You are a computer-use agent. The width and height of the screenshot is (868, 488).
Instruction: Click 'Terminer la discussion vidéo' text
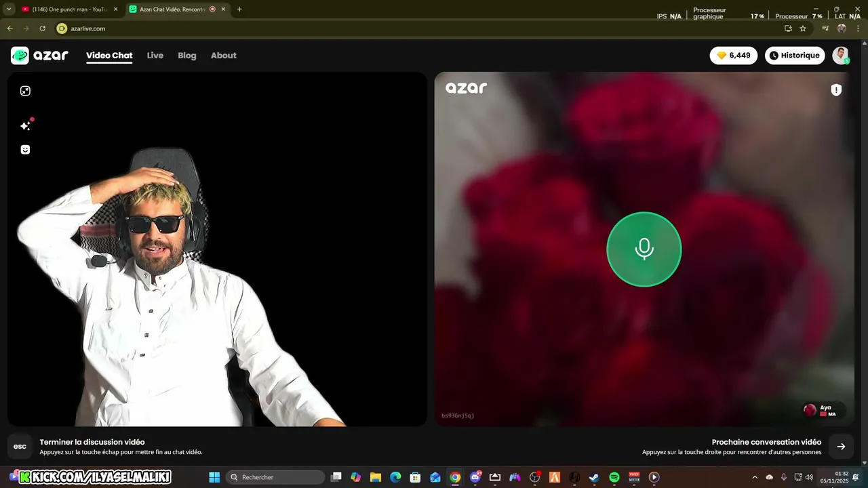click(x=92, y=442)
